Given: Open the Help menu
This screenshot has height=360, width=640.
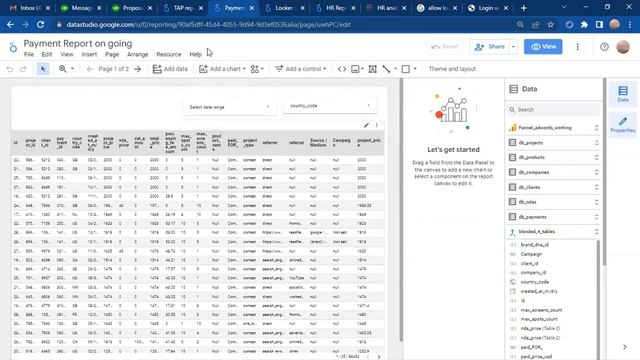Looking at the screenshot, I should [x=196, y=54].
